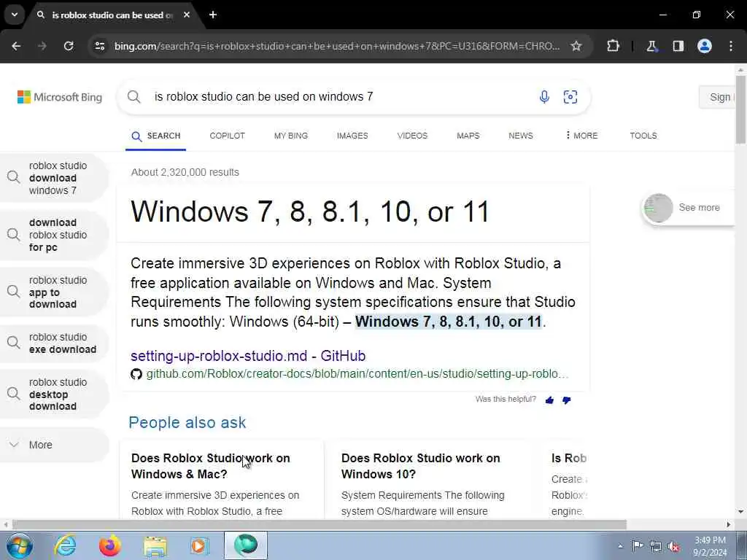The height and width of the screenshot is (560, 747).
Task: Open Chrome Labs flask icon
Action: (x=651, y=46)
